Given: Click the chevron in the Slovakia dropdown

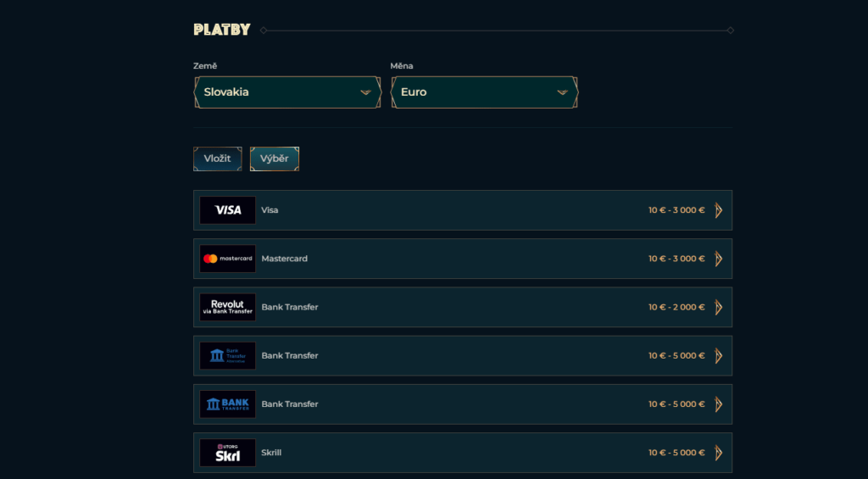Looking at the screenshot, I should 365,92.
